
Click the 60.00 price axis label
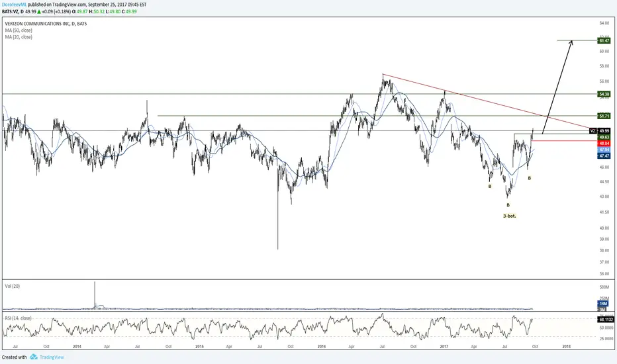click(x=604, y=52)
